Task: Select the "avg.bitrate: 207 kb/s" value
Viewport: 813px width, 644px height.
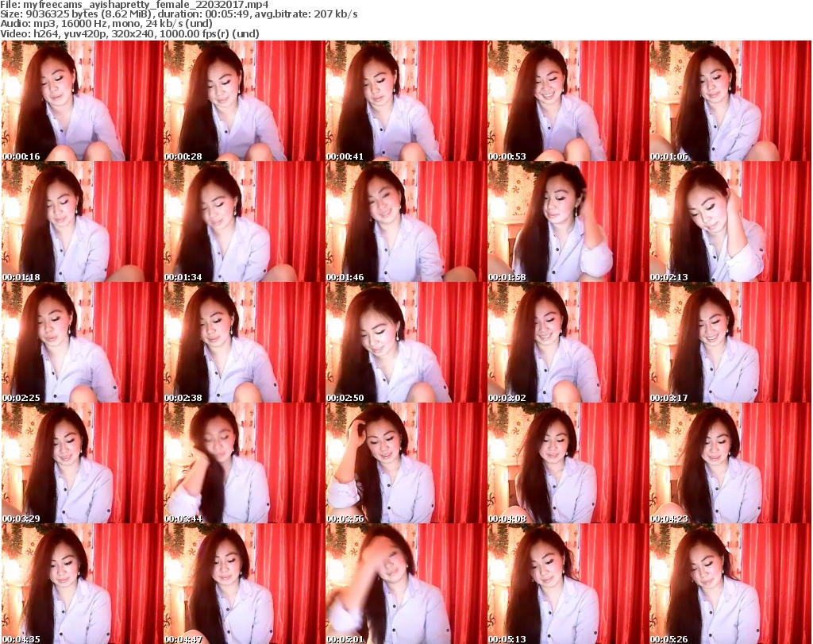Action: (306, 14)
